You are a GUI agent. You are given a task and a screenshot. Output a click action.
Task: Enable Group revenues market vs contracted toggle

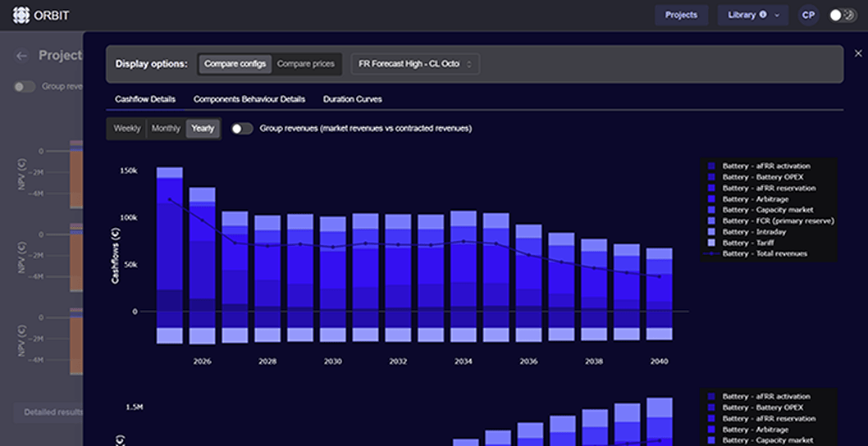point(242,129)
